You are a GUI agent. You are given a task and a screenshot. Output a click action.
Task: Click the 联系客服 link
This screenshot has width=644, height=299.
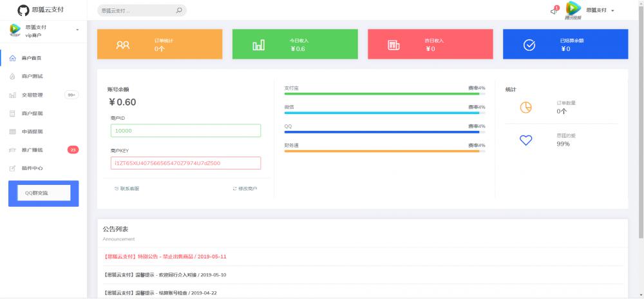tap(127, 189)
